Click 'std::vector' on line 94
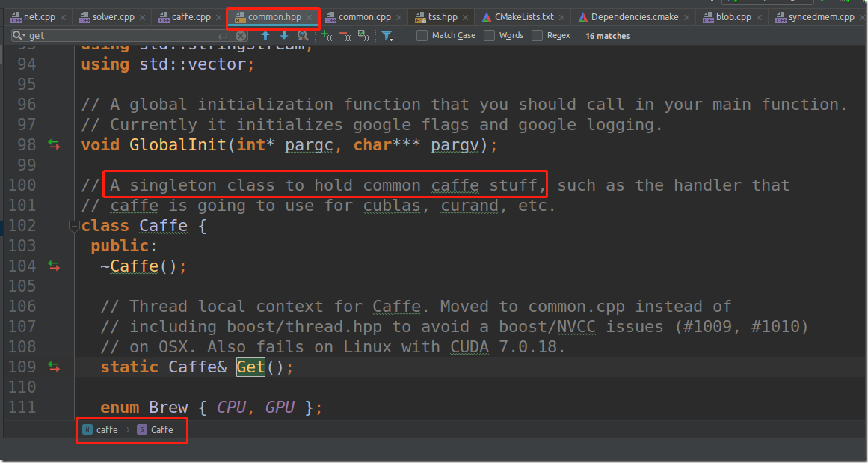Image resolution: width=868 pixels, height=463 pixels. pos(192,64)
